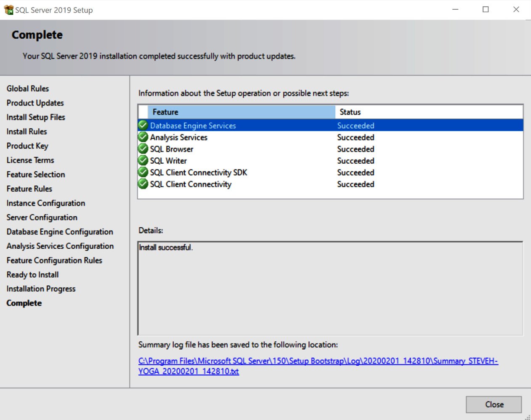Click the Feature Rules step
Screen dimensions: 531x420
click(x=29, y=189)
